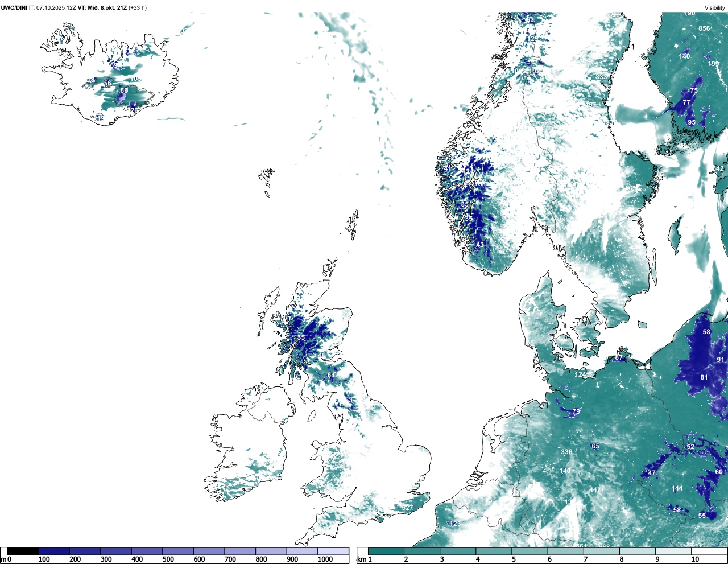Click the 600–700 m legend swatch
728x564 pixels.
point(209,551)
